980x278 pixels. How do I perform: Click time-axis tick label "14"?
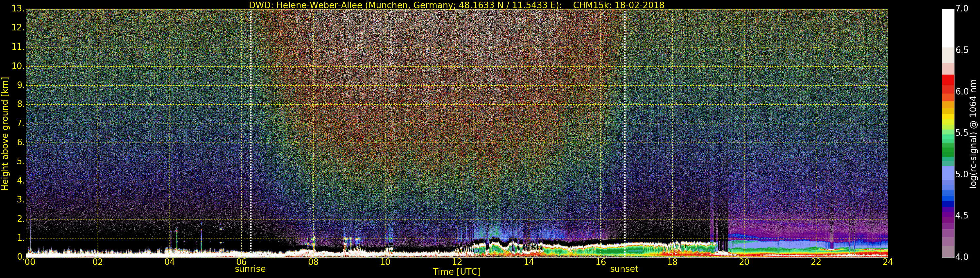[x=529, y=262]
